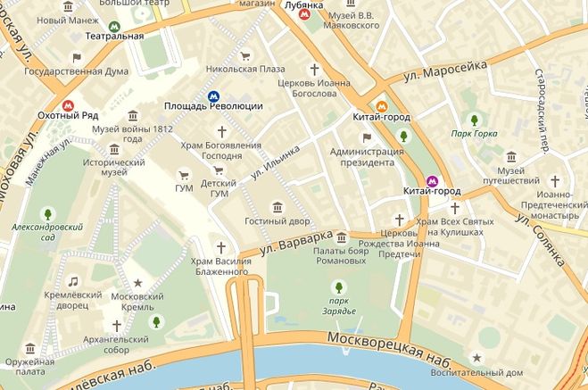Select the Исторический музей museum icon
The image size is (588, 390).
click(114, 149)
